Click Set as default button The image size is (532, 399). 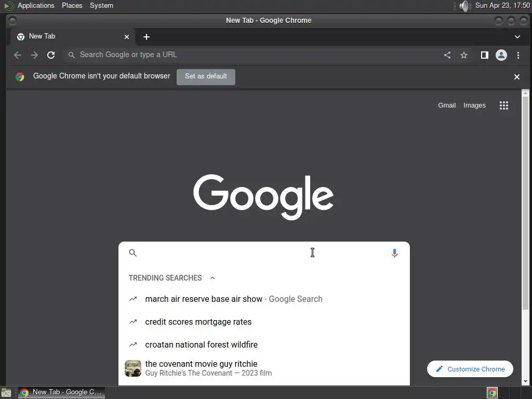[206, 76]
